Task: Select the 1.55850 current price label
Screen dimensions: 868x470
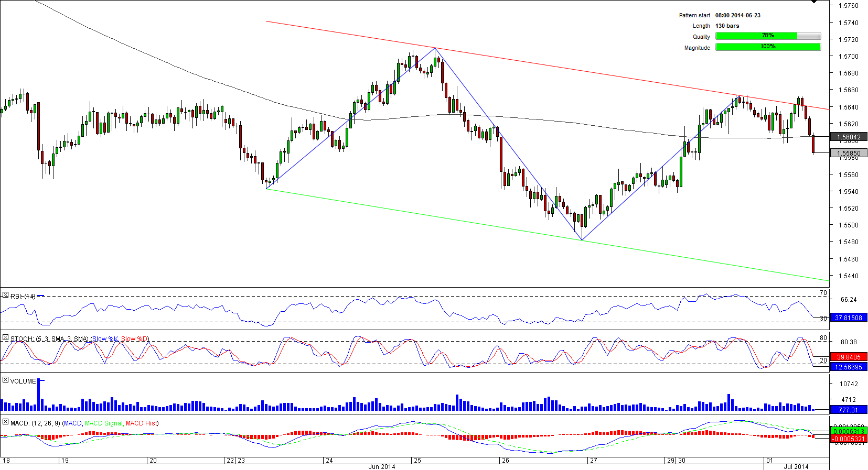Action: coord(849,154)
